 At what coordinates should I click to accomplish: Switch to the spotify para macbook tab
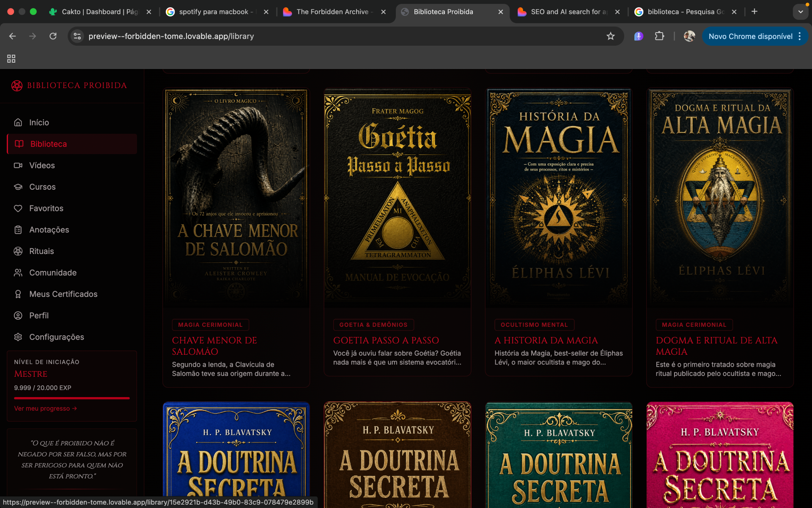point(217,12)
